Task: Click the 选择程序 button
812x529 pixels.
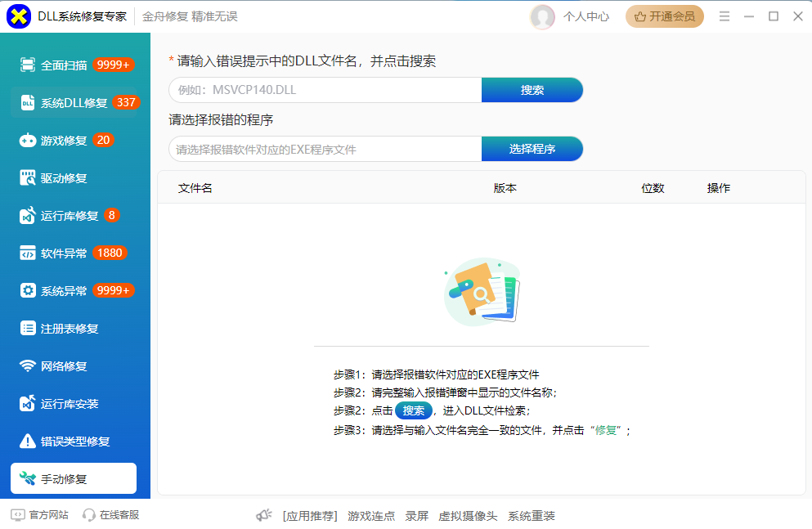Action: click(532, 149)
